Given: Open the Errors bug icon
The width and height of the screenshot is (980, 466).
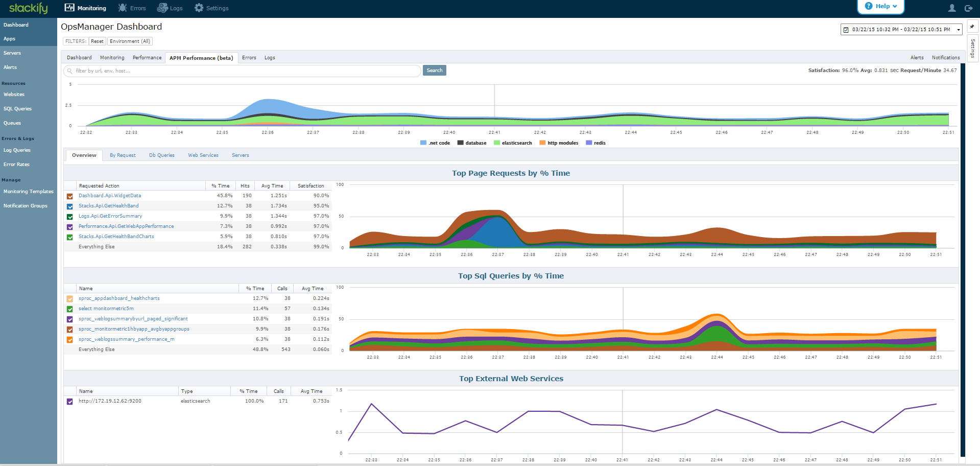Looking at the screenshot, I should click(x=123, y=8).
